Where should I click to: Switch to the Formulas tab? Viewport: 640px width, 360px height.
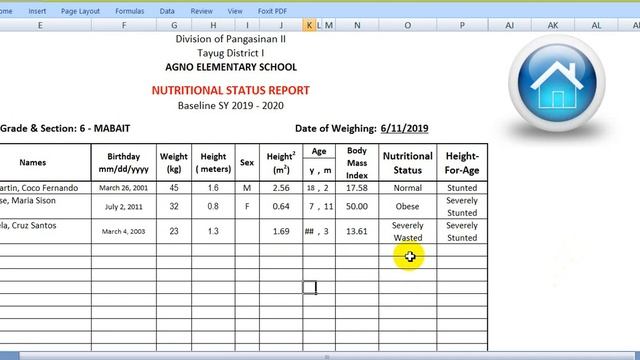[x=129, y=11]
